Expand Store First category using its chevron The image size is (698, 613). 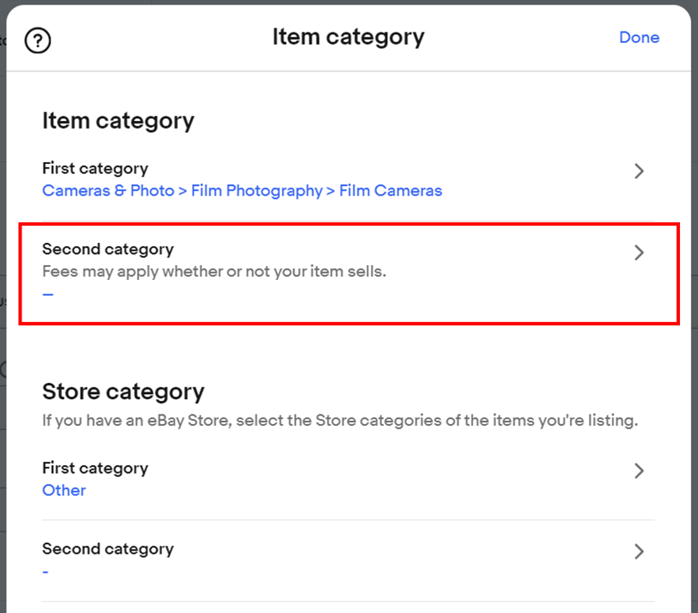[639, 471]
